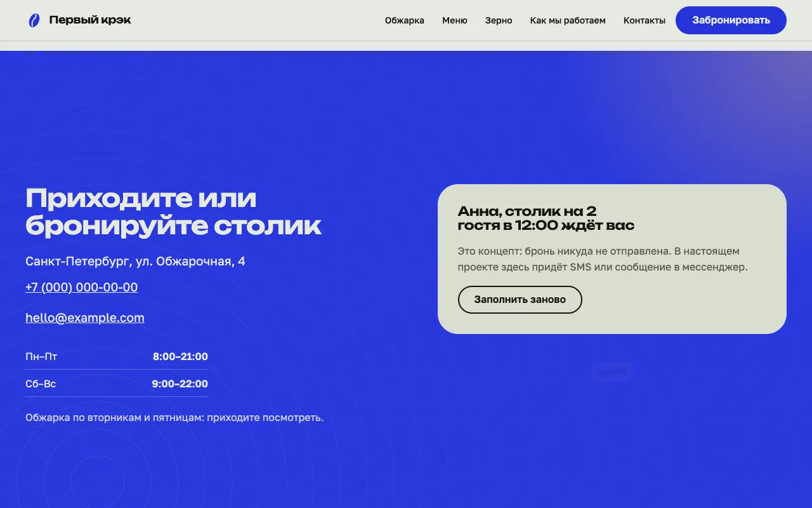This screenshot has height=508, width=812.
Task: Open the hello@example.com email link
Action: click(x=85, y=317)
